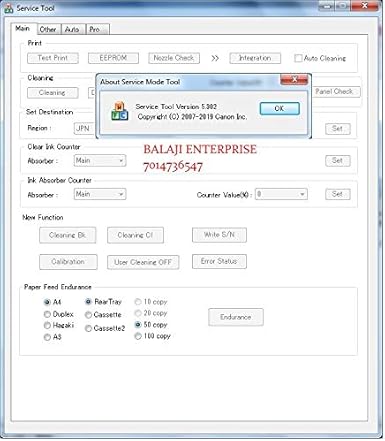Viewport: 385px width, 441px height.
Task: Click the New Function label
Action: (43, 217)
